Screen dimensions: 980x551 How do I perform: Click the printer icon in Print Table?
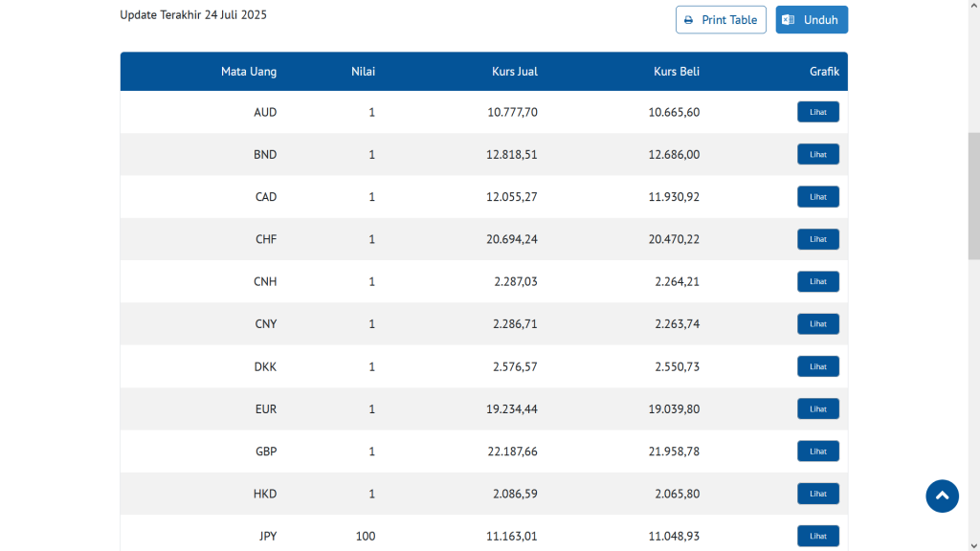coord(688,20)
